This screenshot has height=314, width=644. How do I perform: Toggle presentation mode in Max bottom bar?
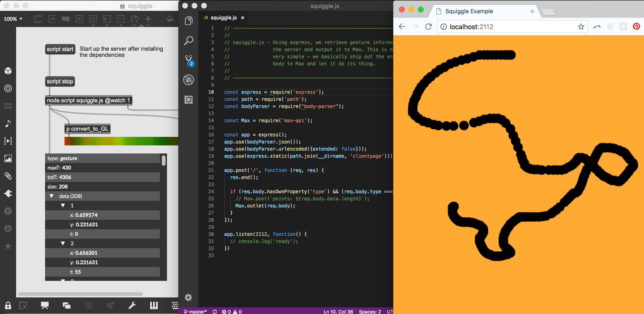click(45, 305)
